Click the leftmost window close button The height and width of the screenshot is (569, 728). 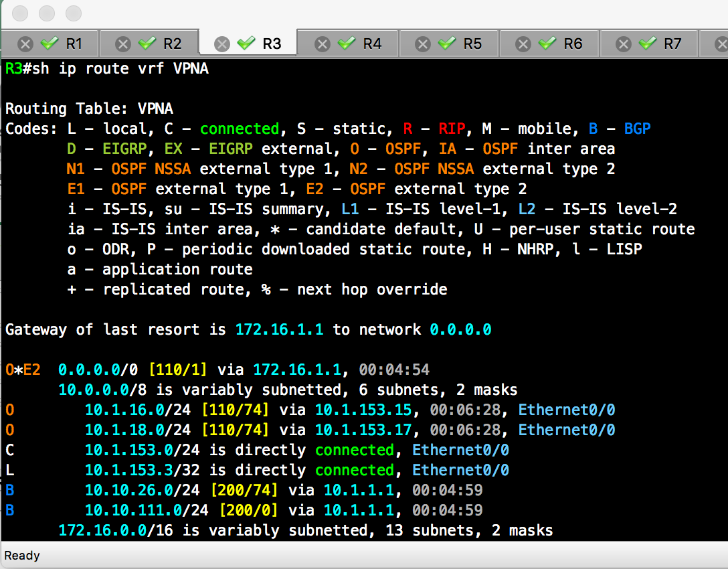point(21,13)
